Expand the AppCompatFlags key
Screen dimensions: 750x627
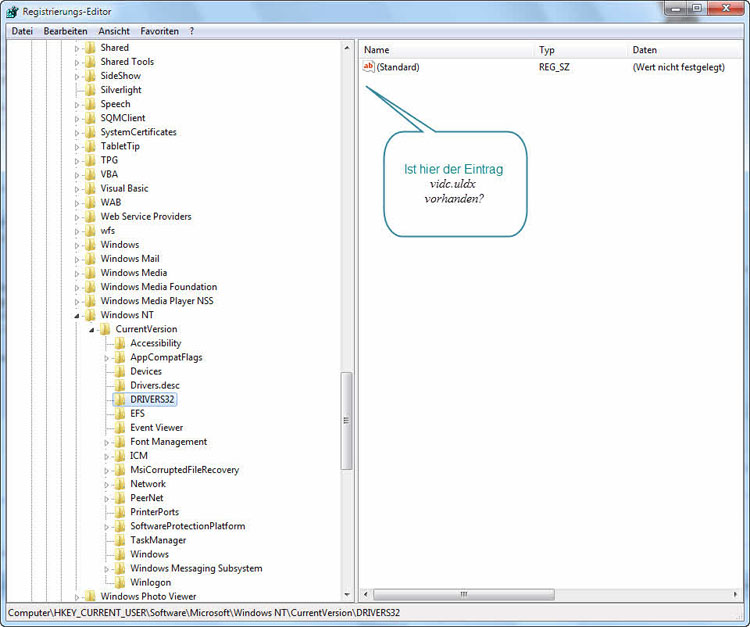106,357
